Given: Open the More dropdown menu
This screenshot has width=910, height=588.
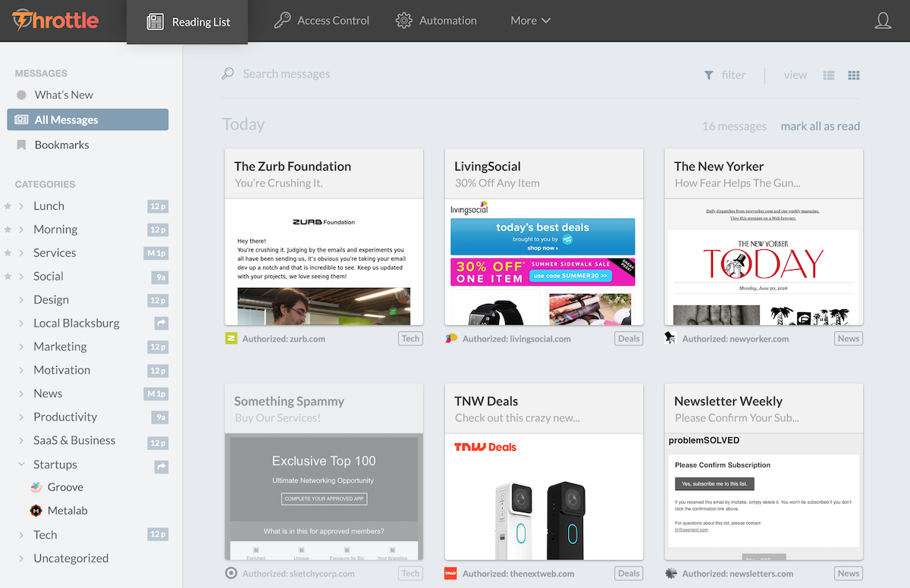Looking at the screenshot, I should tap(530, 20).
